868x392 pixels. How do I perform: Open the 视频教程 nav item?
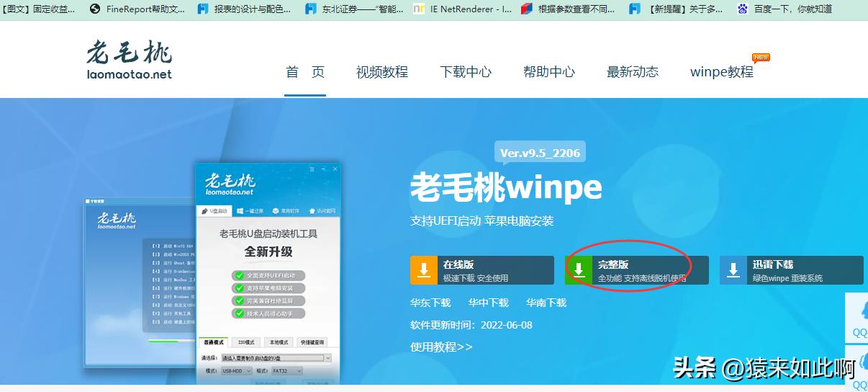(x=382, y=72)
